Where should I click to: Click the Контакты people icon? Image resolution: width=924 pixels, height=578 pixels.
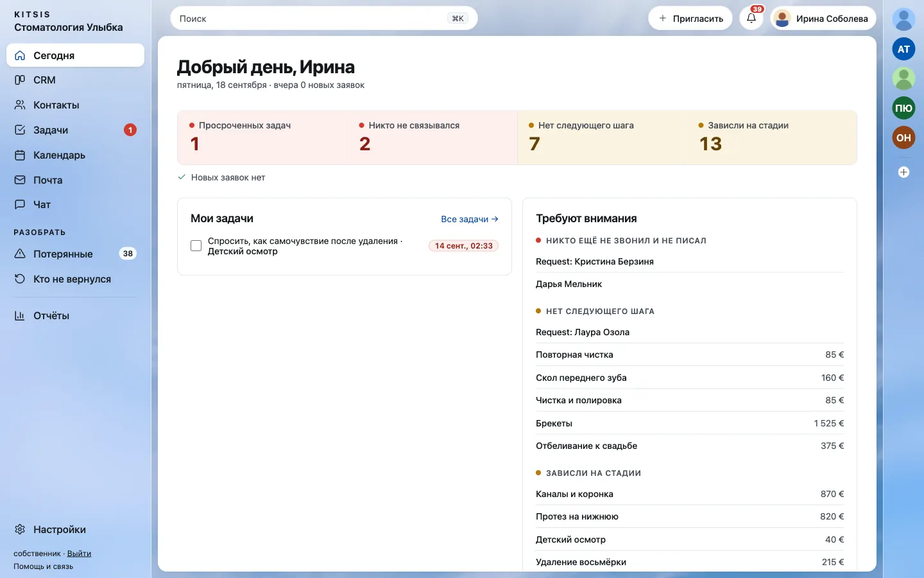[20, 105]
